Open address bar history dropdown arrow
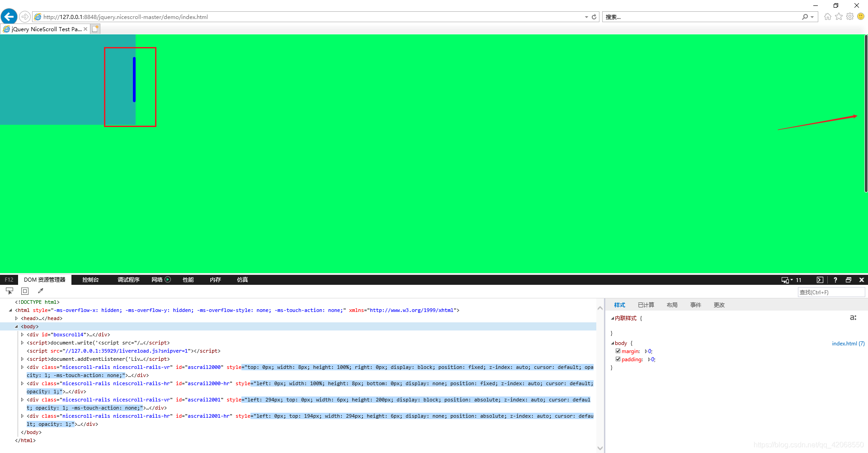This screenshot has height=453, width=868. (x=586, y=17)
